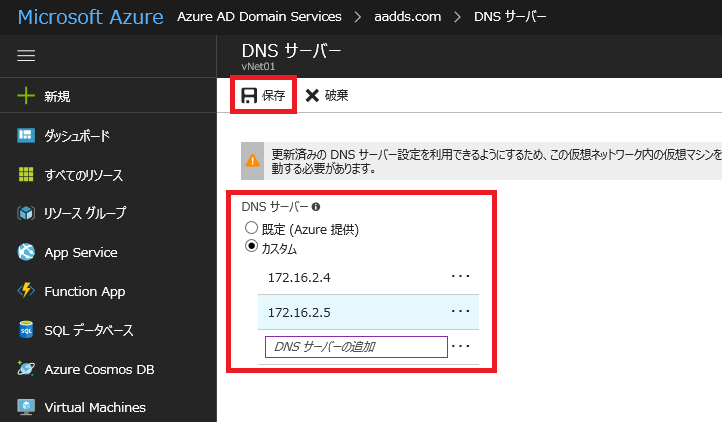722x422 pixels.
Task: Collapse the sidebar with hamburger menu
Action: click(27, 57)
